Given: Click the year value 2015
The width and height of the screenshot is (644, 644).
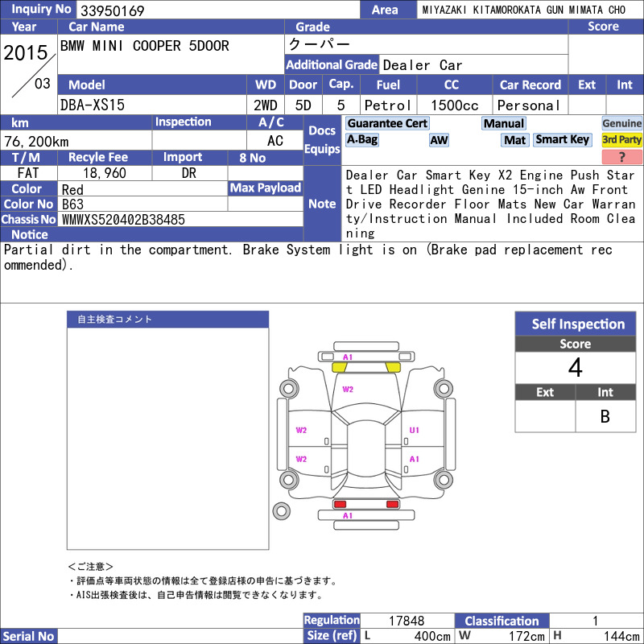Looking at the screenshot, I should 26,52.
